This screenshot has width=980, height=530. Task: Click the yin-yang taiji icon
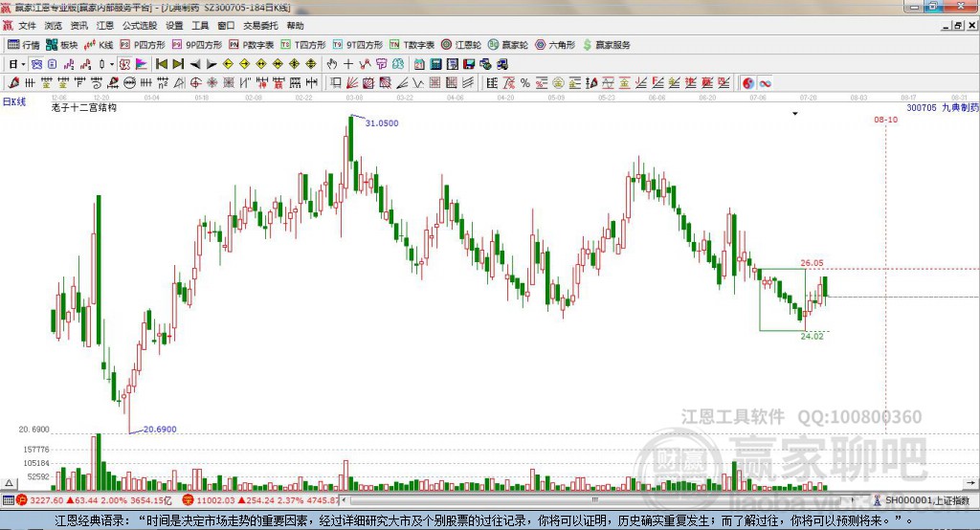748,82
